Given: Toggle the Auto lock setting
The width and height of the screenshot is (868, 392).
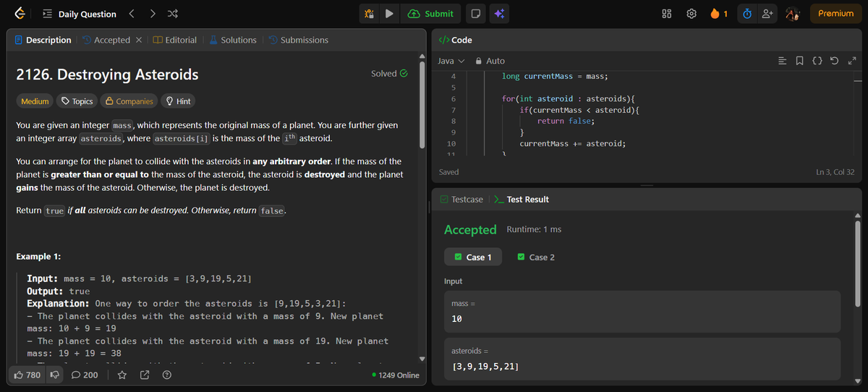Looking at the screenshot, I should click(x=490, y=61).
